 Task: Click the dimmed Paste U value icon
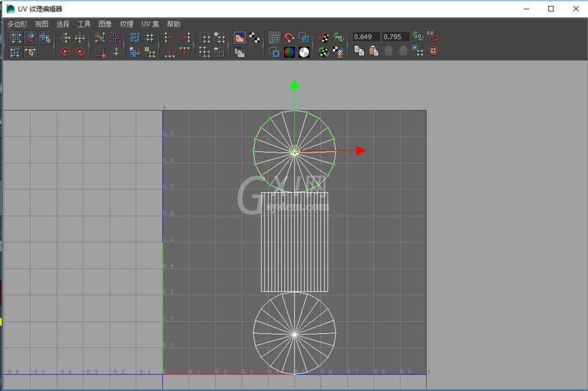click(x=389, y=51)
